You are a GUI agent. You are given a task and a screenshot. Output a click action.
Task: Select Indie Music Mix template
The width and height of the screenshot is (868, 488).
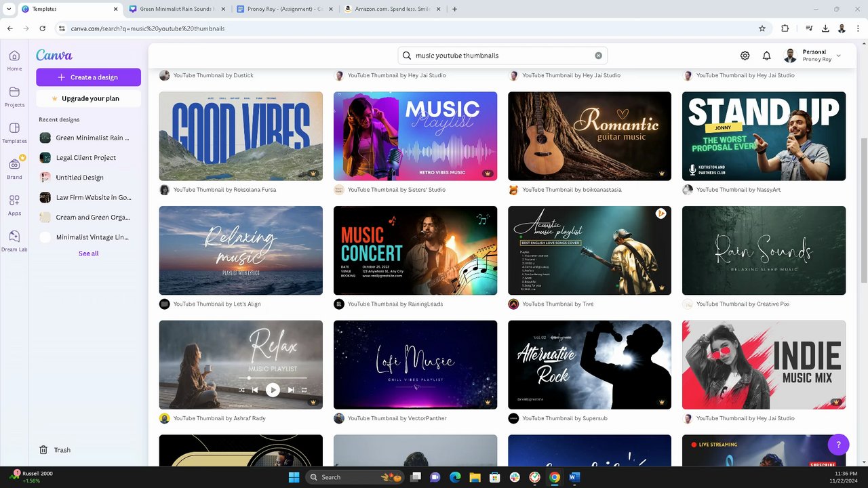pyautogui.click(x=764, y=365)
